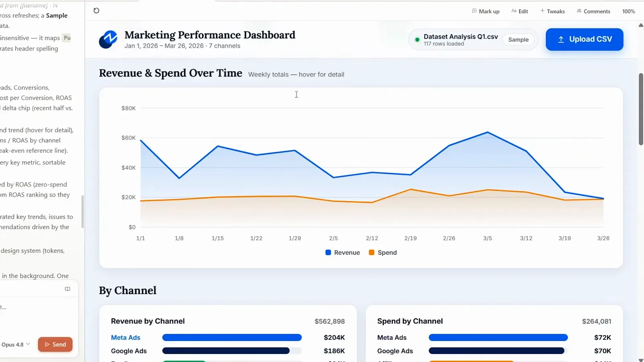Click Meta Ads in Revenue by Channel

[126, 337]
